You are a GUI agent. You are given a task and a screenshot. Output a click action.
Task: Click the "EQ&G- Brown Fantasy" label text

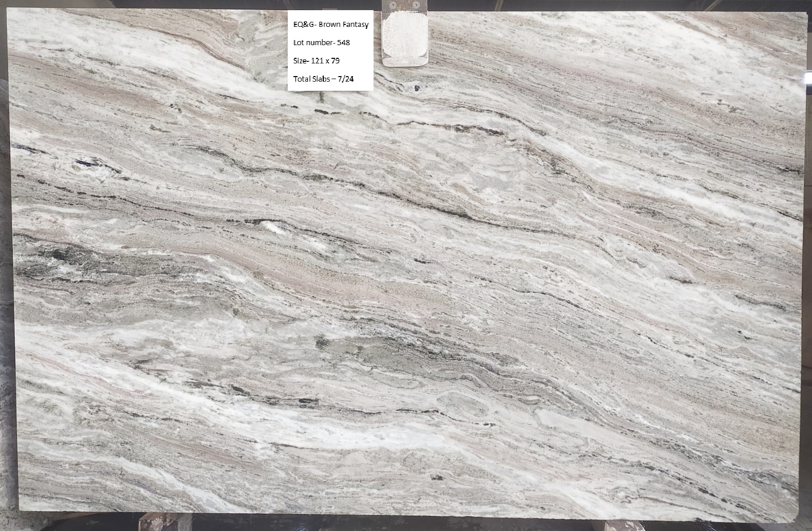coord(330,24)
